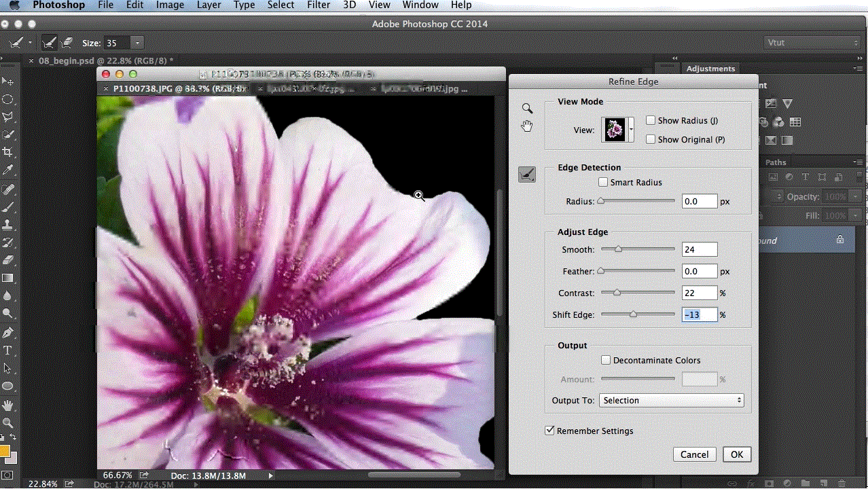Select the Type tool in the toolbar
This screenshot has height=489, width=868.
[x=9, y=350]
